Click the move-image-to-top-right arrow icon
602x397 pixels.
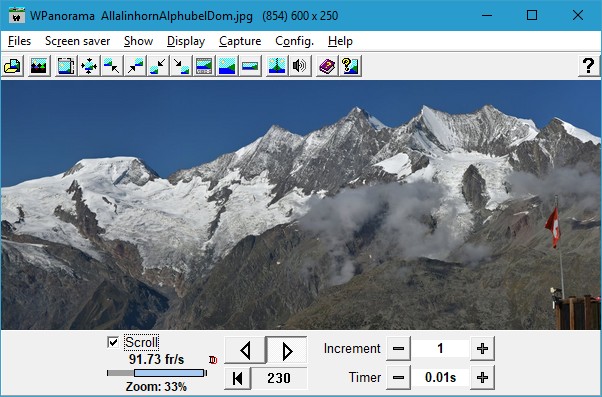point(135,66)
